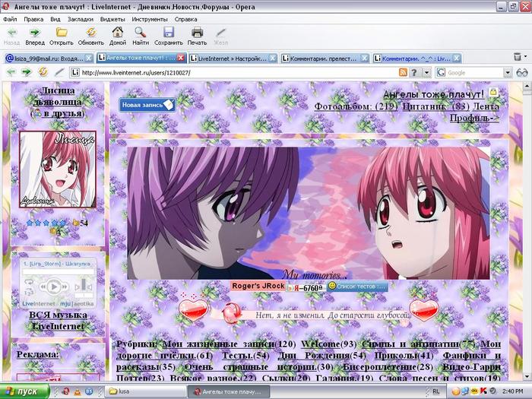532x399 pixels.
Task: Click the в друзья link
Action: 63,113
